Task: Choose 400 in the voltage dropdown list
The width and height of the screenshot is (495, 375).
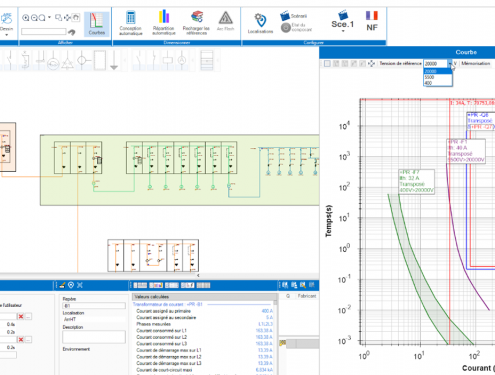Action: pos(438,83)
